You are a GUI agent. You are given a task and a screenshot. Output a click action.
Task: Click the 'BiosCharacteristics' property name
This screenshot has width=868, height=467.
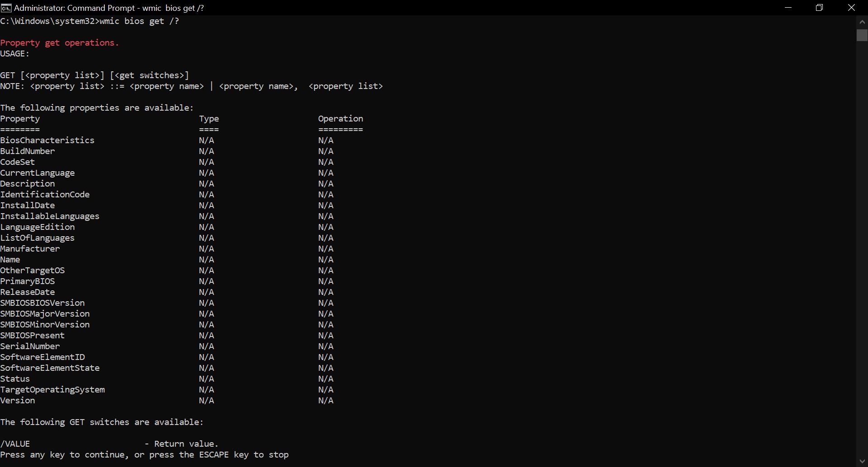[47, 140]
